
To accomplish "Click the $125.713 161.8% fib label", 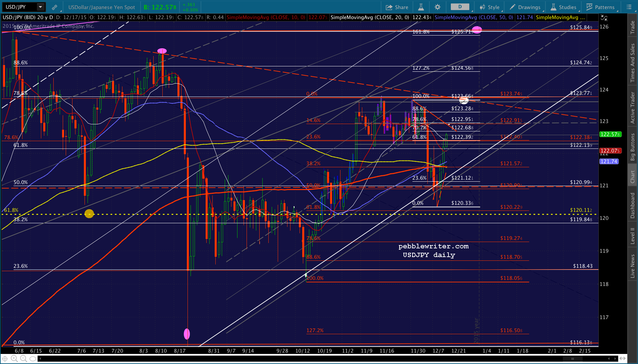I will (462, 32).
